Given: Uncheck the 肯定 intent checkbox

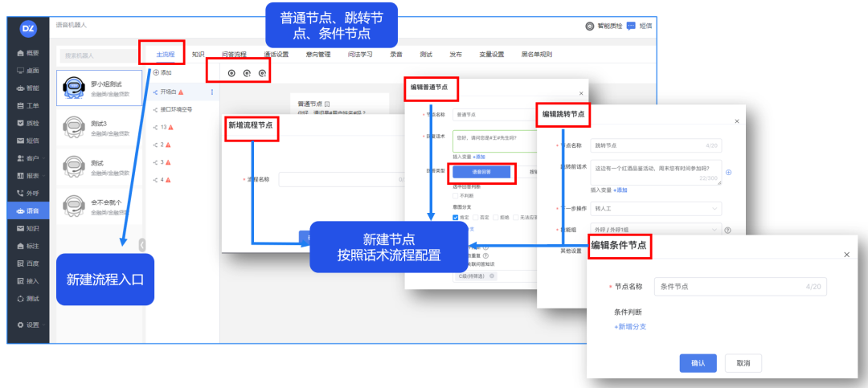Looking at the screenshot, I should point(456,217).
